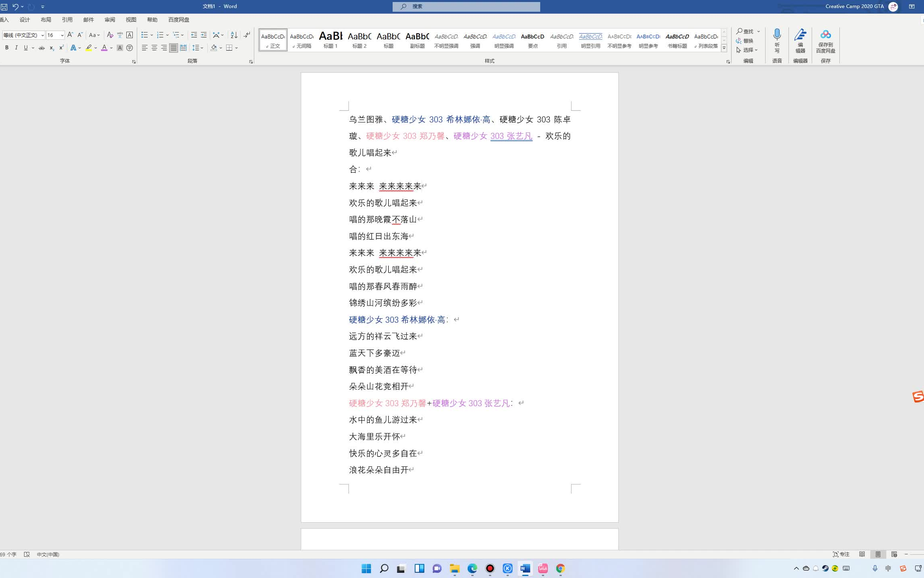Center align the paragraph
Screen dimensions: 924x578
pos(154,48)
